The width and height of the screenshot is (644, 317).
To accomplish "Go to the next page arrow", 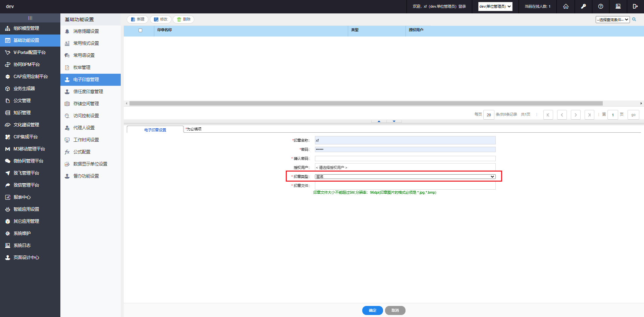I will click(576, 115).
